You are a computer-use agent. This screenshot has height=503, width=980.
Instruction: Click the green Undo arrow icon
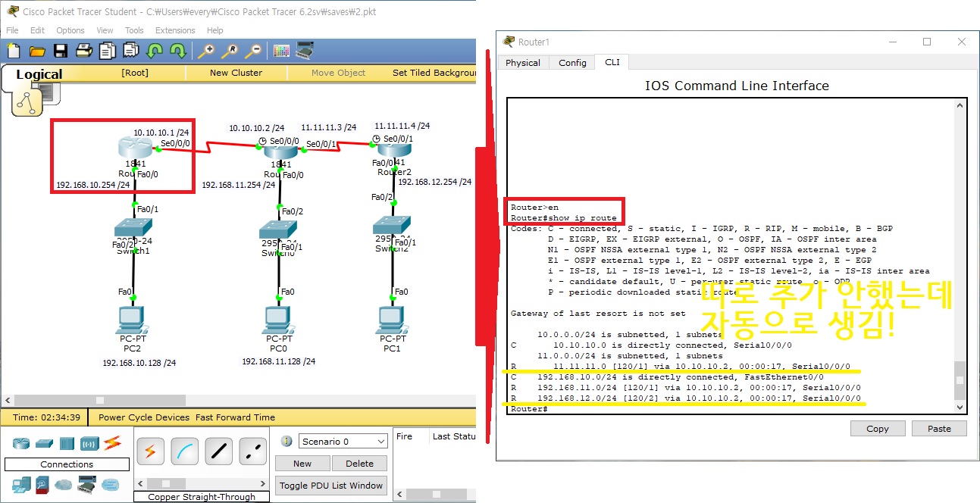(155, 51)
